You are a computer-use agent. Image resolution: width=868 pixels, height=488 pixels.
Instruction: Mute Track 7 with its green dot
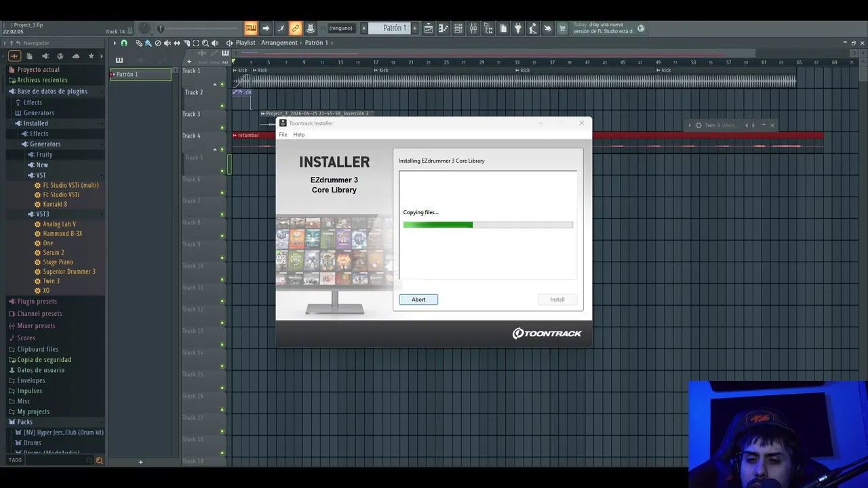(x=222, y=214)
